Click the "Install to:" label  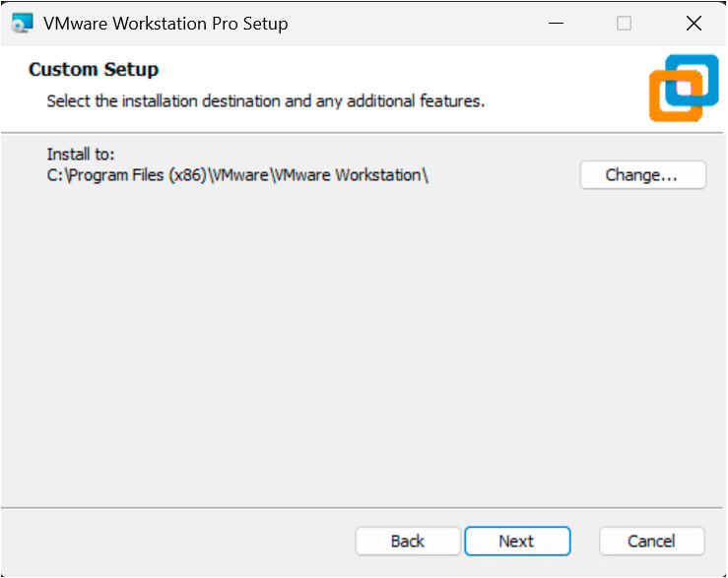[81, 154]
